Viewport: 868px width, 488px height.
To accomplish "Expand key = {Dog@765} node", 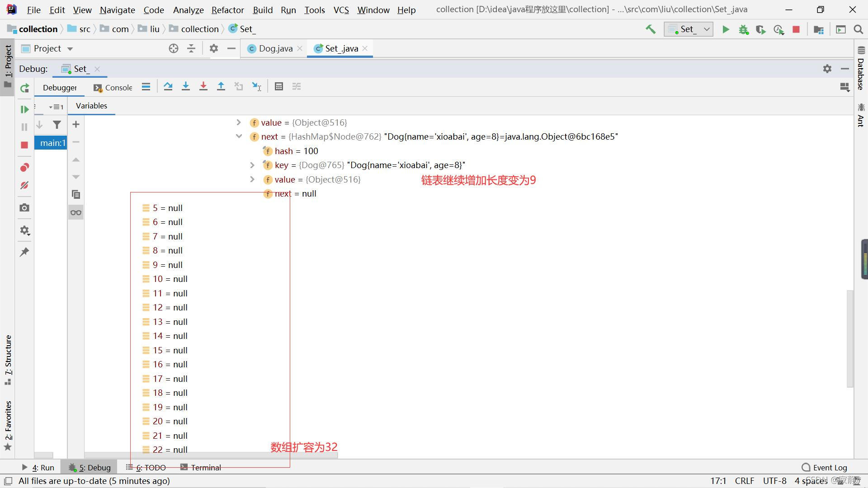I will click(252, 165).
